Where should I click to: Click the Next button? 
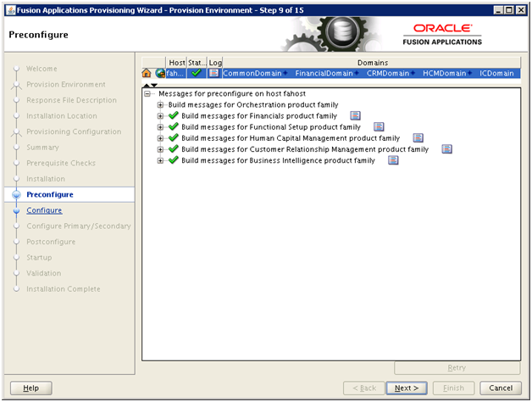tap(407, 388)
